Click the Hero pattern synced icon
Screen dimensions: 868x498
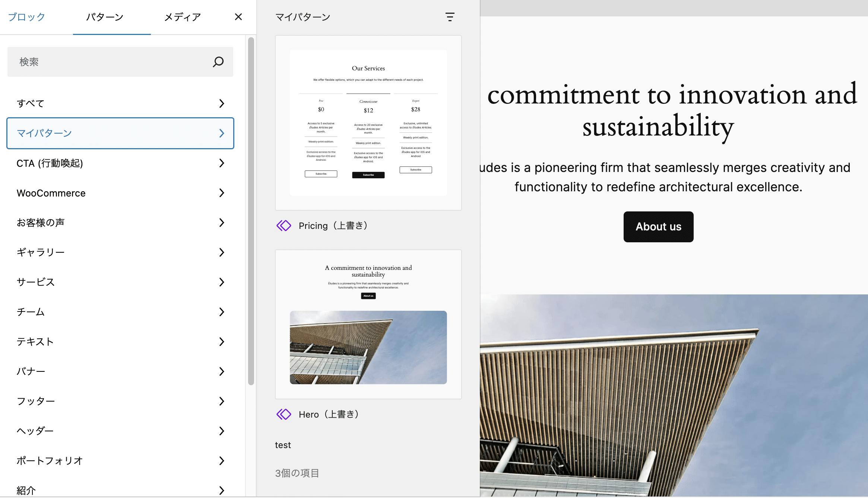[x=284, y=415]
